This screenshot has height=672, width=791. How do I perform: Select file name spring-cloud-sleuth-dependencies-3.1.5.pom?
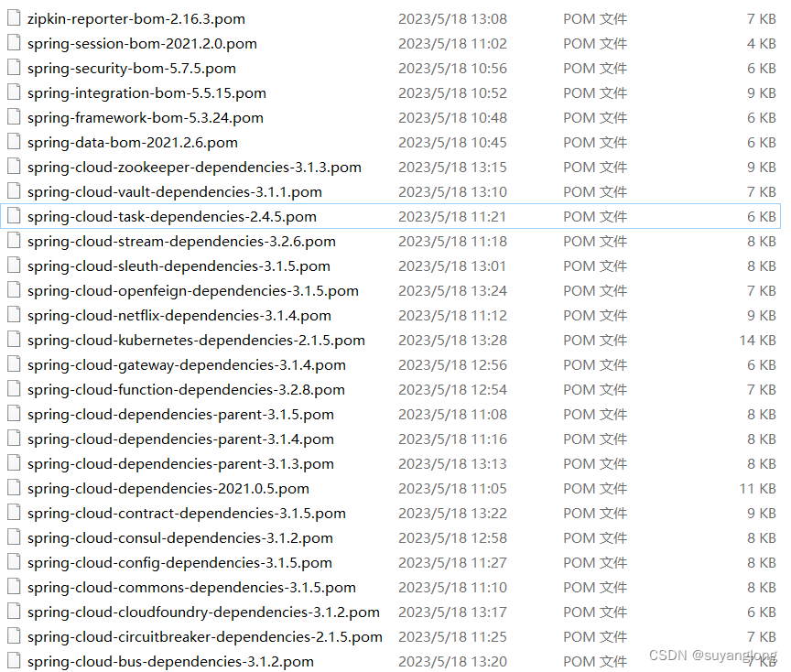click(x=179, y=266)
